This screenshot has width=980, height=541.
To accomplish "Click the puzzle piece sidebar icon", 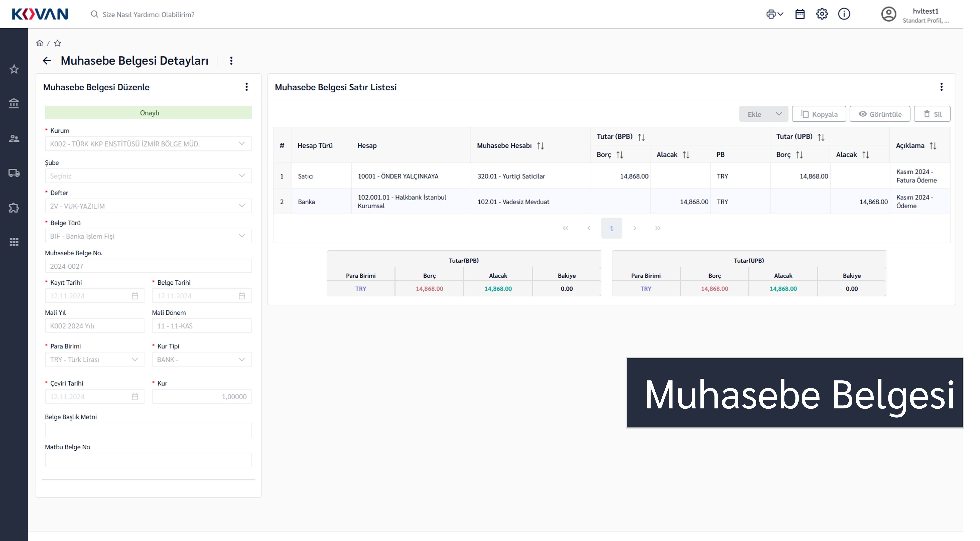I will [14, 208].
